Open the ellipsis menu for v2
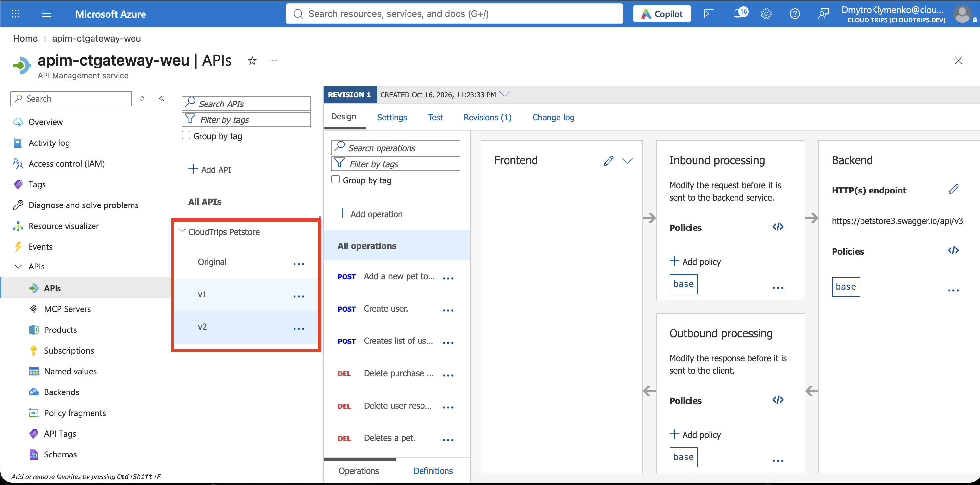Image resolution: width=980 pixels, height=485 pixels. click(299, 329)
